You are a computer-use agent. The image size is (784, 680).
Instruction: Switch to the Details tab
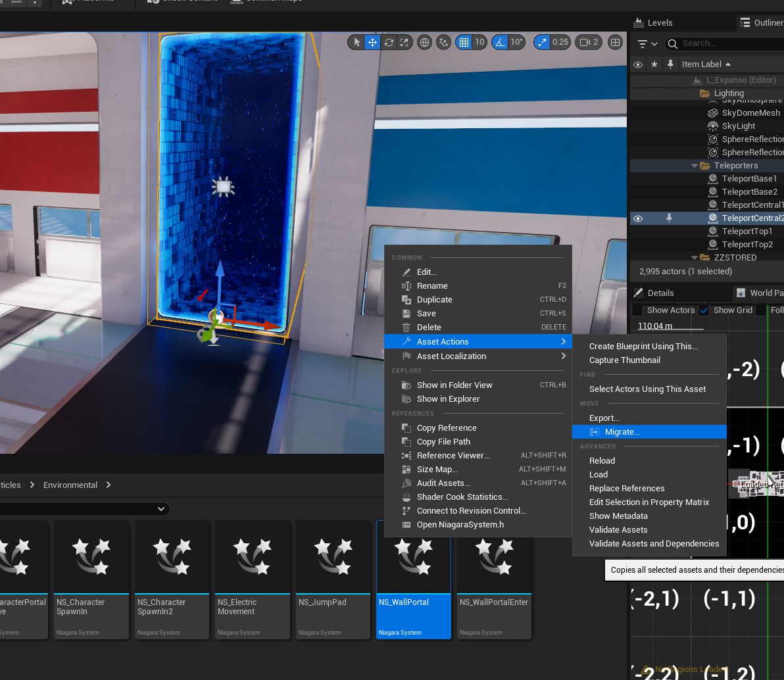click(x=660, y=293)
